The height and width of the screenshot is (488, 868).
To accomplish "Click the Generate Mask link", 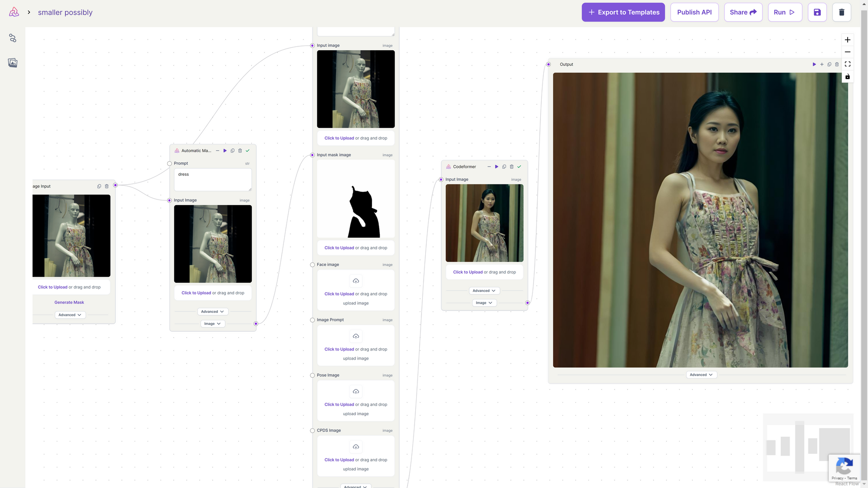I will [x=69, y=302].
